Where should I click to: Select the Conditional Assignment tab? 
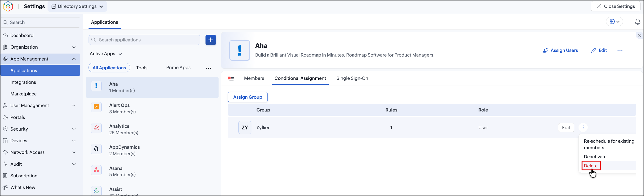click(x=300, y=78)
